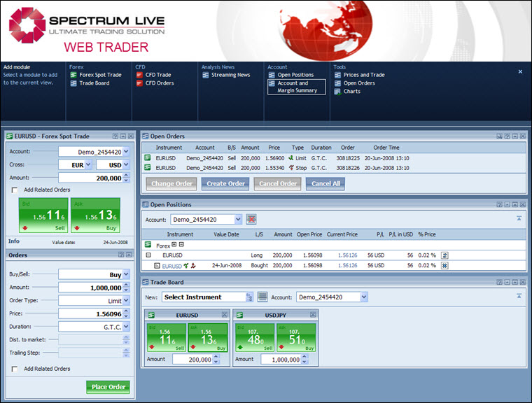Viewport: 532px width, 403px height.
Task: Select the EURUSD Limit order row icon
Action: (148, 157)
